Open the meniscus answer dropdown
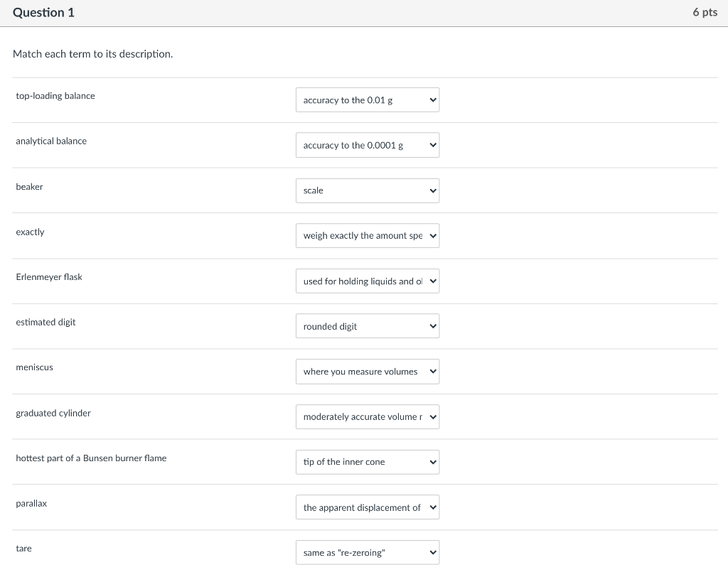 pos(368,372)
